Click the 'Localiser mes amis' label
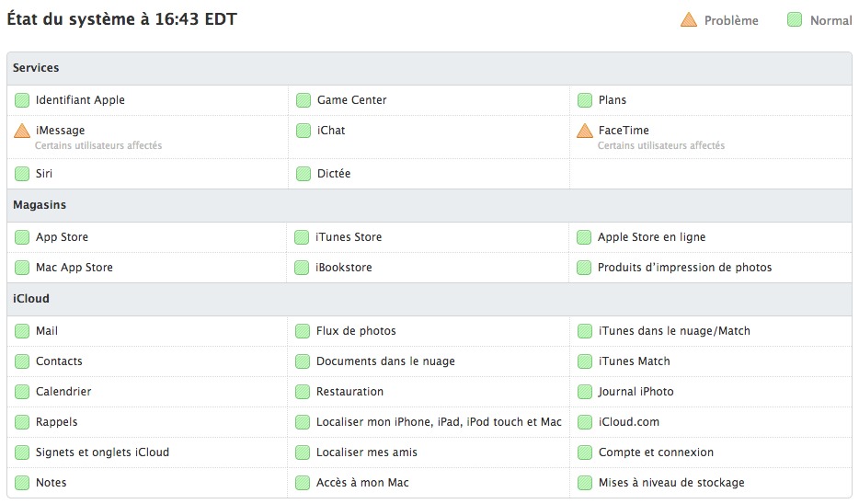859x504 pixels. click(x=366, y=452)
